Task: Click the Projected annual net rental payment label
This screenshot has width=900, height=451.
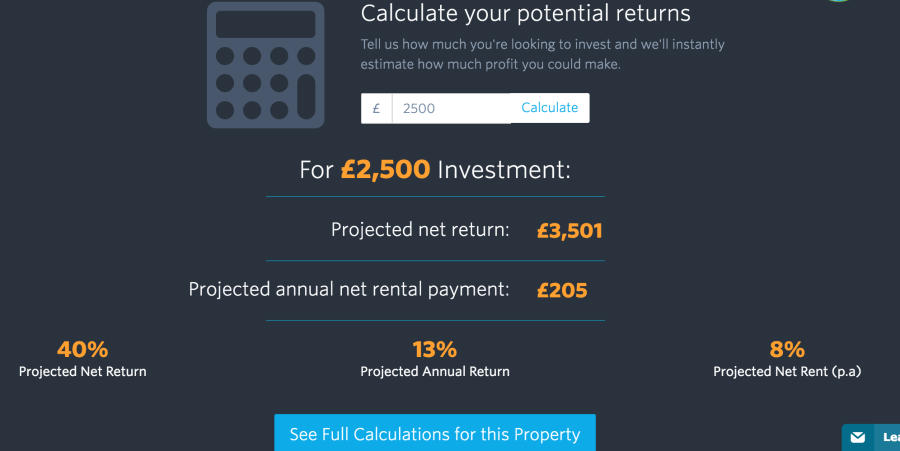Action: [349, 289]
